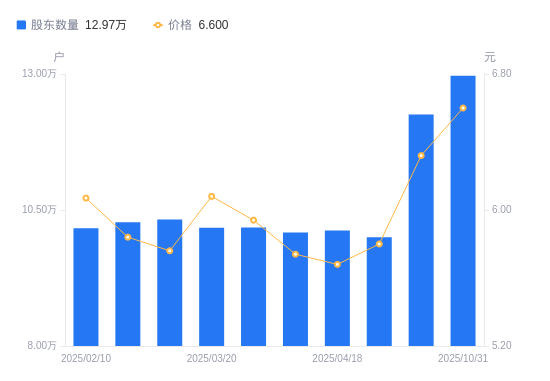550x381 pixels.
Task: Click the price point on the 2025/10/31 bar
Action: tap(463, 108)
